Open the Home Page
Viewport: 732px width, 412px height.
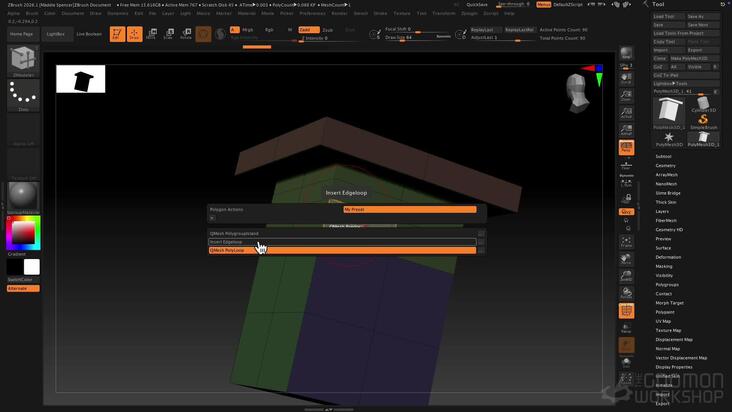22,34
